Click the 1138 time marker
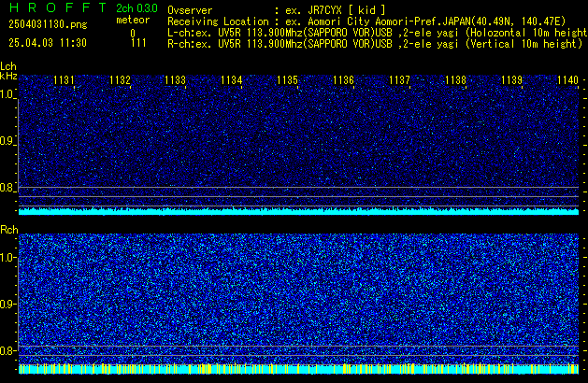 [455, 80]
